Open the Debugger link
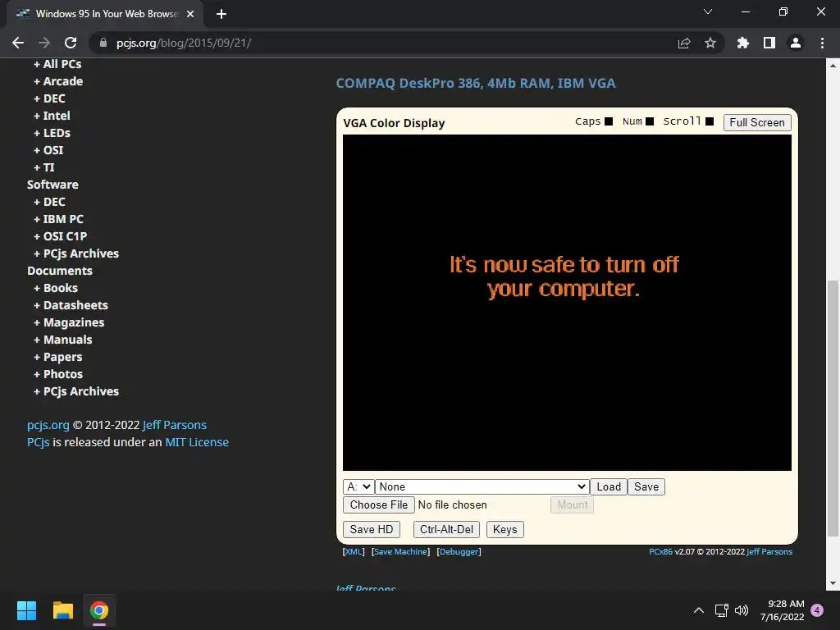 (459, 552)
